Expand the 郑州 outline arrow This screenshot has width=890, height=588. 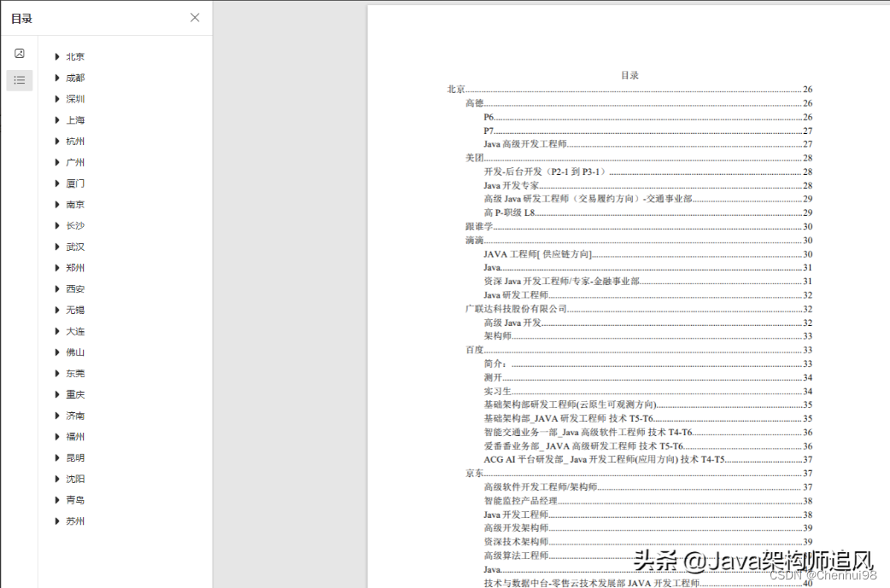56,268
